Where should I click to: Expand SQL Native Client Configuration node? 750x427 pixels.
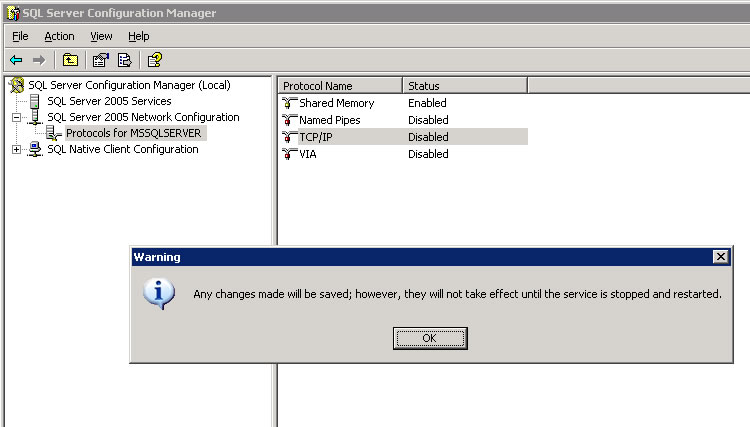point(17,150)
